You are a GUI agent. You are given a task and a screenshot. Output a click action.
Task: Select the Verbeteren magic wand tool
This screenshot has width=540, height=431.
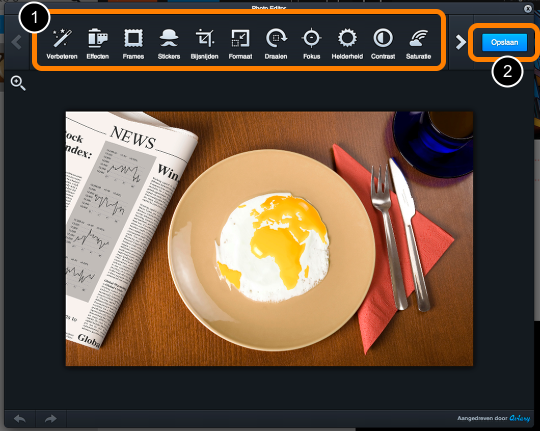pyautogui.click(x=62, y=44)
